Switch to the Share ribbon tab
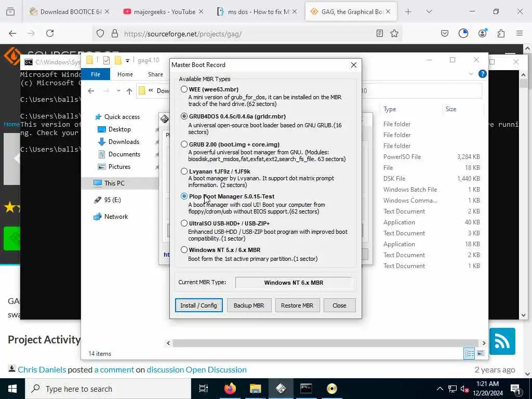Image resolution: width=532 pixels, height=399 pixels. pos(155,74)
